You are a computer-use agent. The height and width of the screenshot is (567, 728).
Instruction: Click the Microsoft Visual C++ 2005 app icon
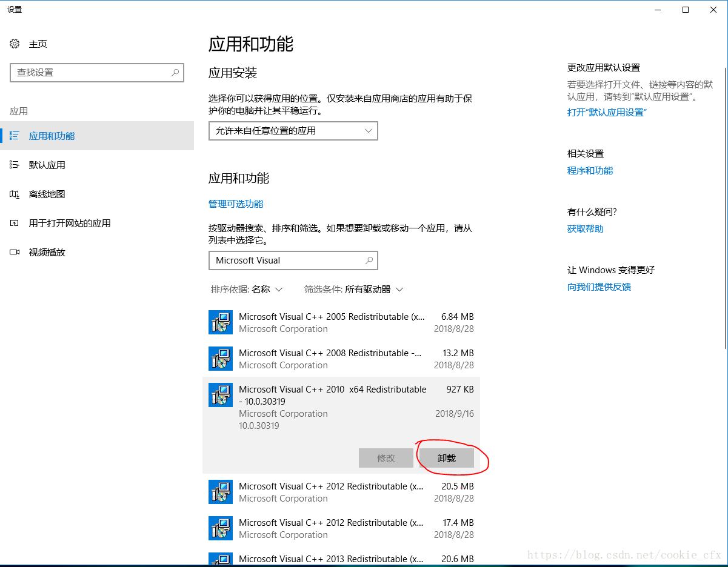click(x=221, y=322)
